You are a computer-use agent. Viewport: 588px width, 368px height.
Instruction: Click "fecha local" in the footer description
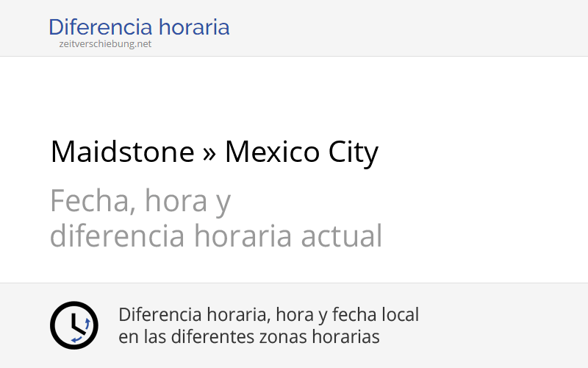tap(376, 314)
